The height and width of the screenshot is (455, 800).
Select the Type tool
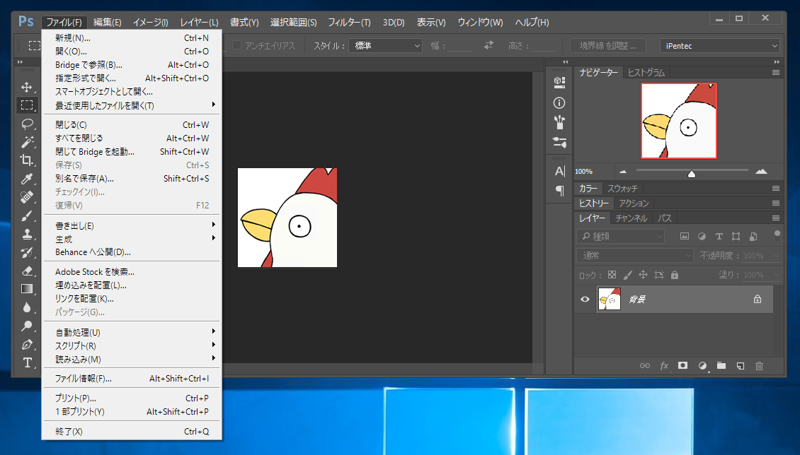tap(27, 362)
